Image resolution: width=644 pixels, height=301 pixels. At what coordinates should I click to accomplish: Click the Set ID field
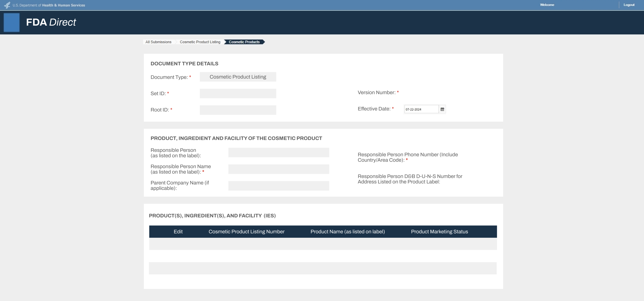(238, 93)
